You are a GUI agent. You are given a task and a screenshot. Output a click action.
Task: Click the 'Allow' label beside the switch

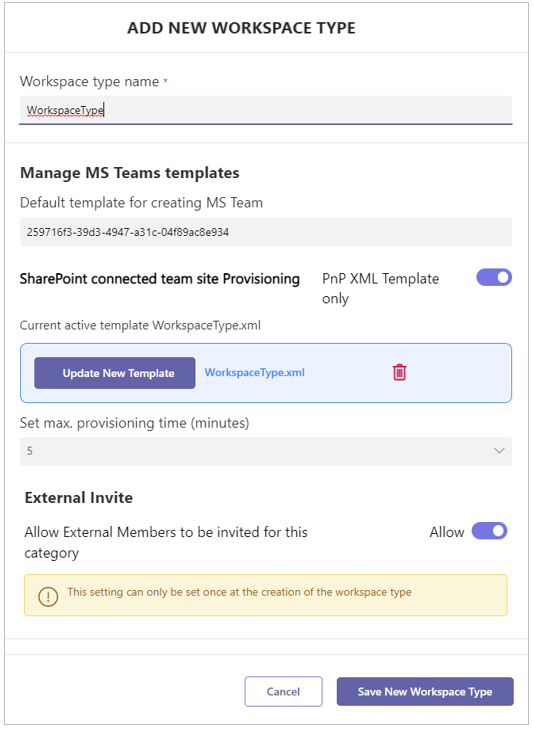coord(447,532)
